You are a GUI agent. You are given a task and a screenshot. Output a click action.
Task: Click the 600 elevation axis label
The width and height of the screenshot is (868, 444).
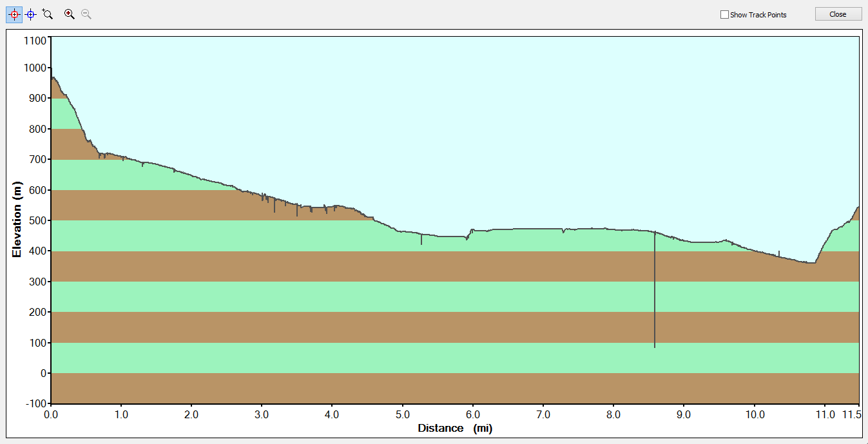pyautogui.click(x=37, y=190)
